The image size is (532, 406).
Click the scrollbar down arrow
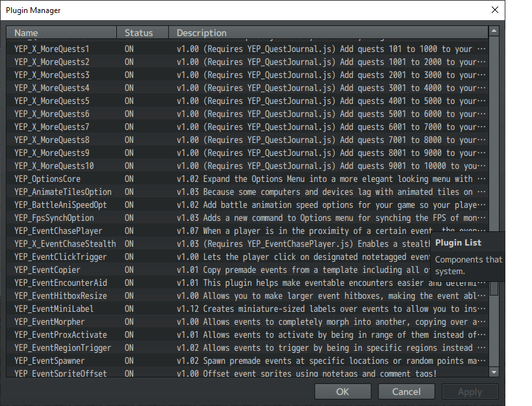pyautogui.click(x=494, y=372)
